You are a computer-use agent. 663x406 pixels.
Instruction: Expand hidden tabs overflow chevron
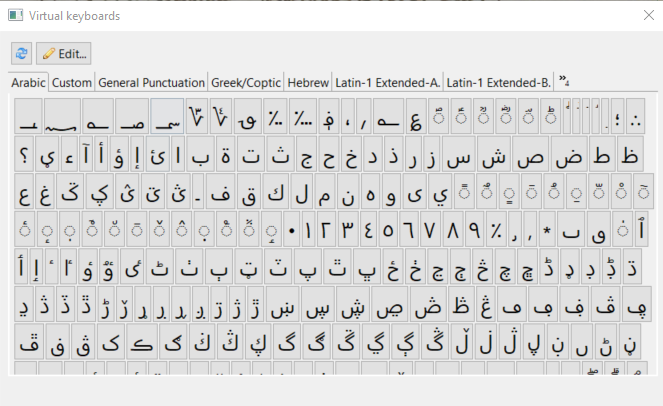564,80
